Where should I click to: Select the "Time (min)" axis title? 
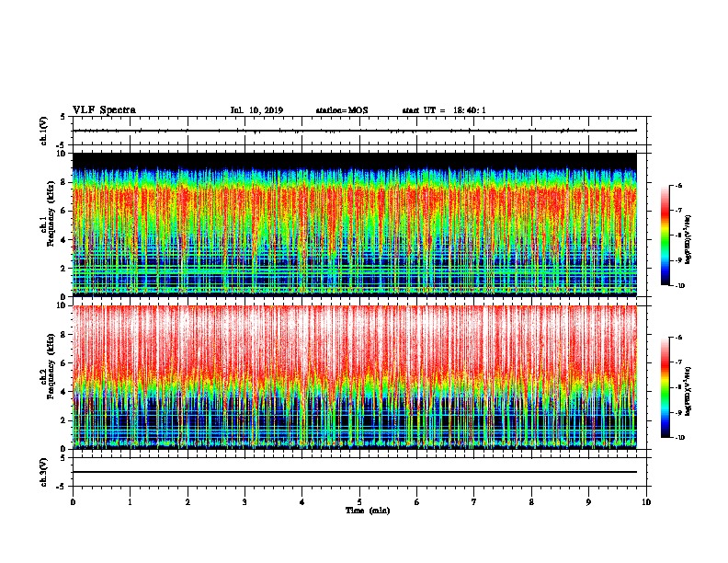coord(368,511)
